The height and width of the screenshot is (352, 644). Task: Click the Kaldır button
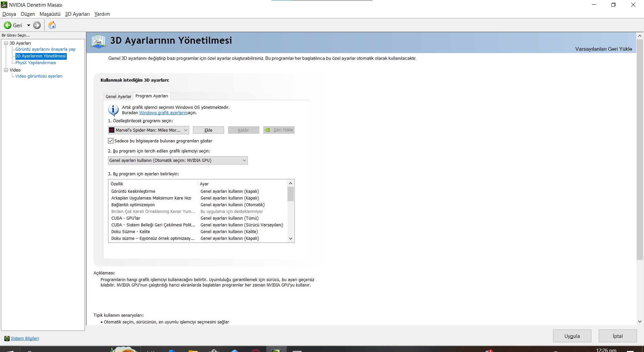point(244,130)
